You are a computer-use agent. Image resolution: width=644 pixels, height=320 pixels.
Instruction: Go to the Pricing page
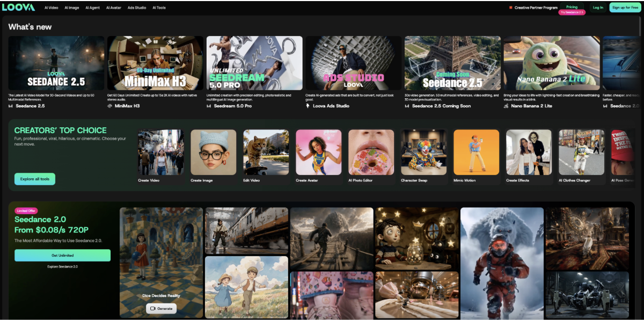[572, 7]
